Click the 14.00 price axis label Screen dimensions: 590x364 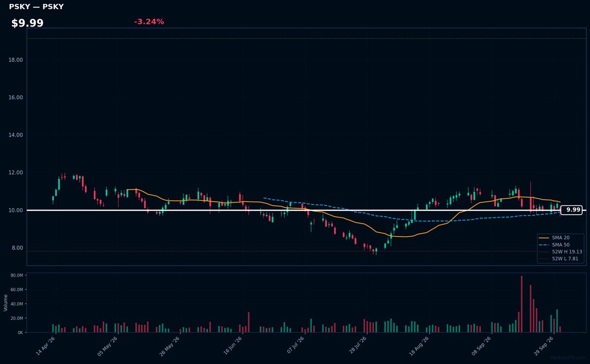tap(16, 135)
